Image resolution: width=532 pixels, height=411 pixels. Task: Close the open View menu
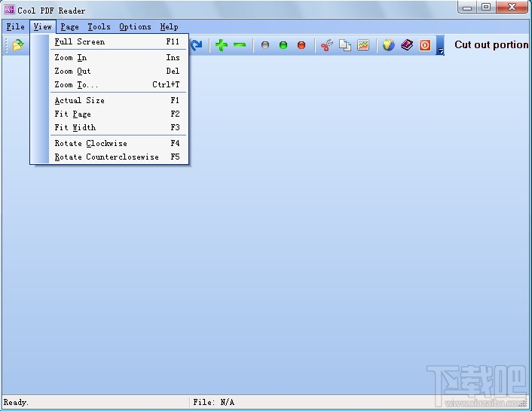[43, 27]
